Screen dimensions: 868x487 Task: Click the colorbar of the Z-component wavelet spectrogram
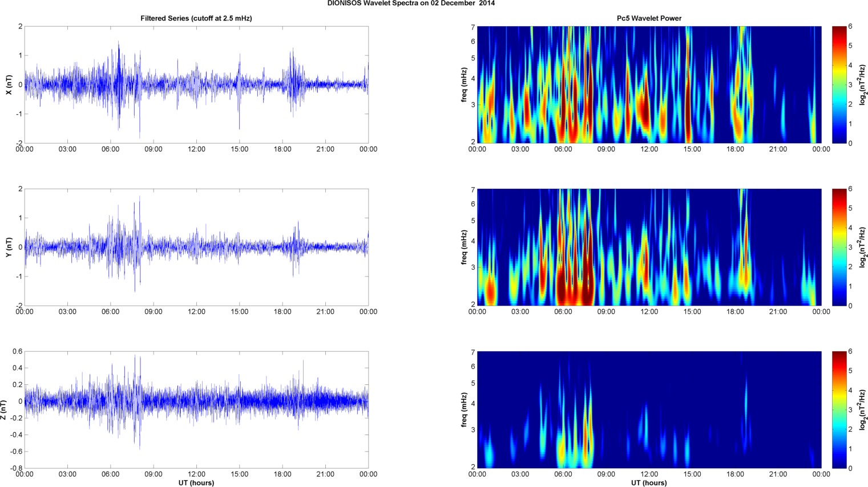(839, 410)
